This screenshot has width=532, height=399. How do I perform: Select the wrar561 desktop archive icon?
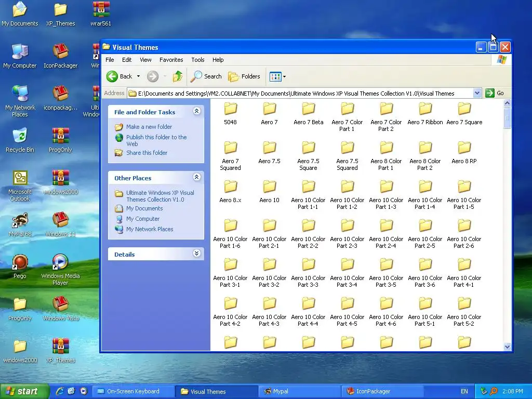101,14
